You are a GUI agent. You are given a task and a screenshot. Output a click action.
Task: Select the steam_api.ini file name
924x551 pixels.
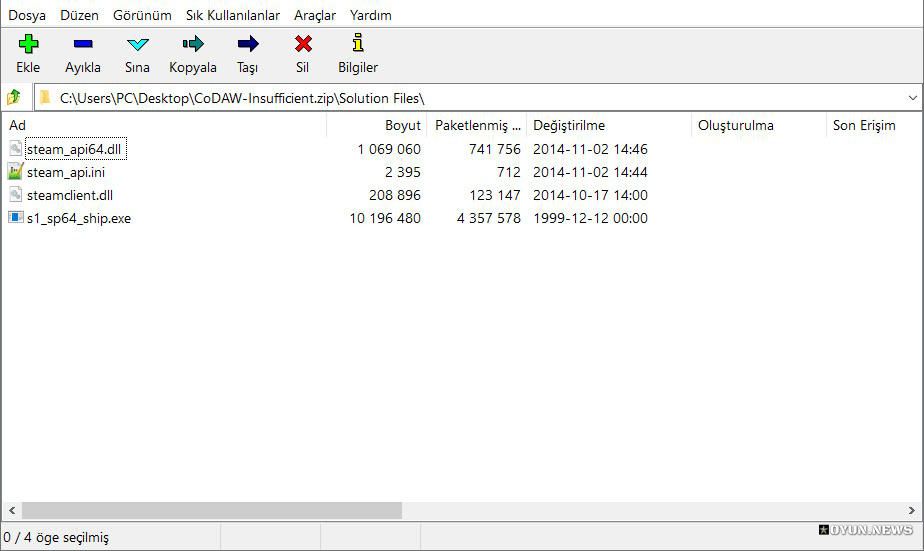point(66,172)
